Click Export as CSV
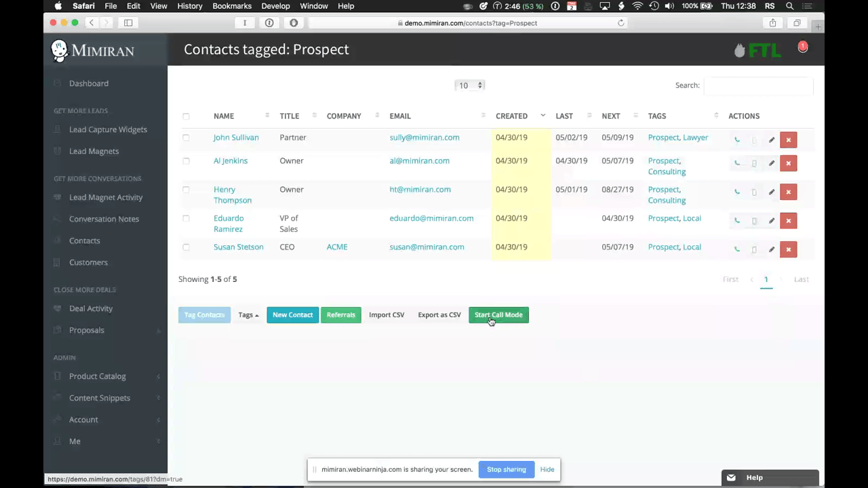Image resolution: width=868 pixels, height=488 pixels. [x=439, y=315]
